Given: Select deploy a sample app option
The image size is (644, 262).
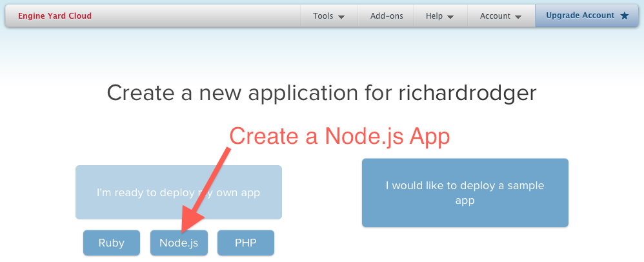Looking at the screenshot, I should (x=465, y=192).
